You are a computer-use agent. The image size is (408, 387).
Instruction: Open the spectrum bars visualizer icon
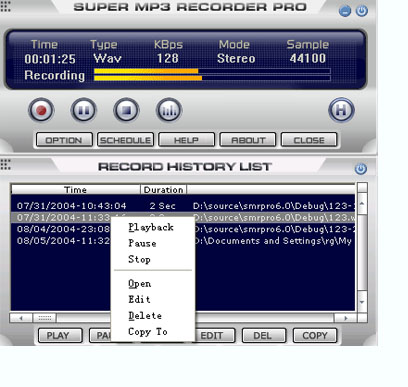tap(169, 110)
